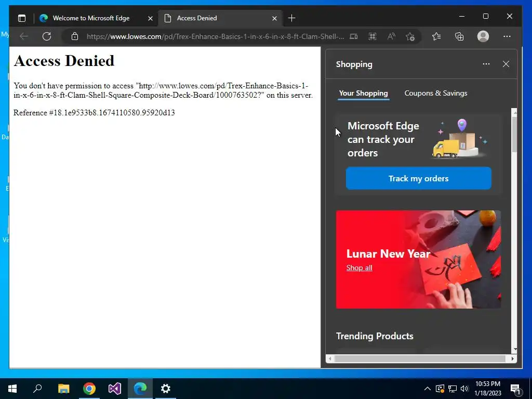Image resolution: width=532 pixels, height=399 pixels.
Task: Select the Your Shopping tab
Action: (363, 94)
